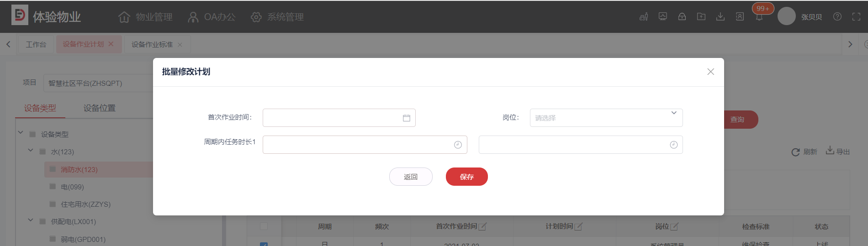Click edit icon beside 岗位 column header
The width and height of the screenshot is (868, 246).
point(675,226)
